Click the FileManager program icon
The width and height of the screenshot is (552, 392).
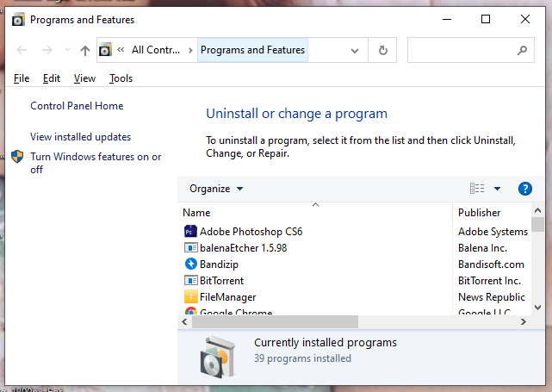(x=191, y=296)
